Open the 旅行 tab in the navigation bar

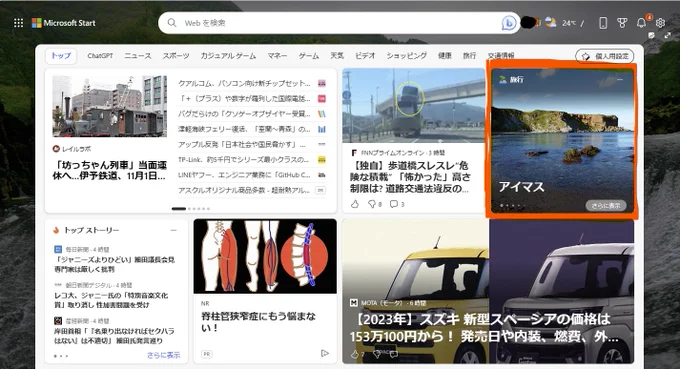click(469, 56)
